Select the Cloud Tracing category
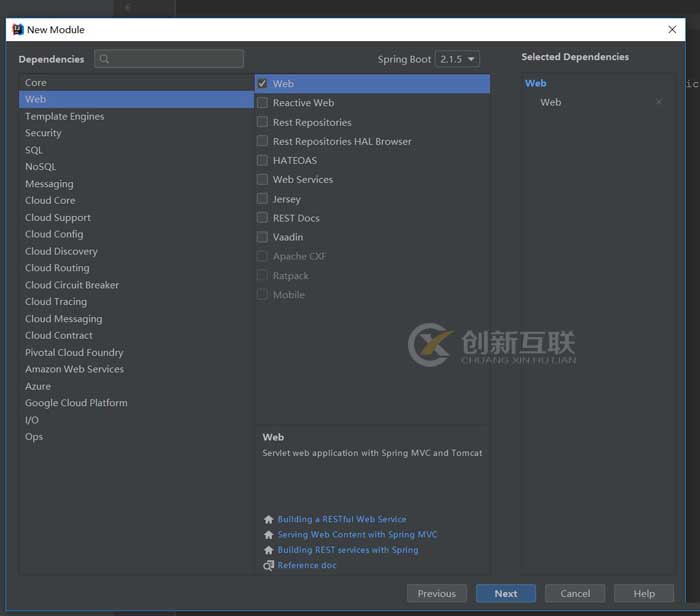This screenshot has width=700, height=616. tap(136, 302)
